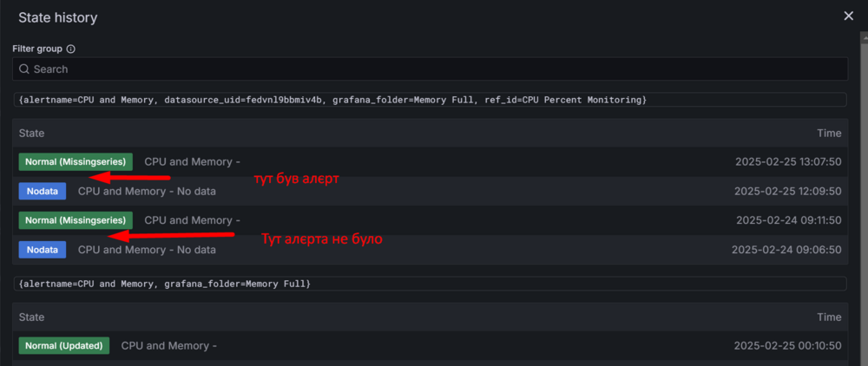868x366 pixels.
Task: Click the State header in second table
Action: pos(31,317)
